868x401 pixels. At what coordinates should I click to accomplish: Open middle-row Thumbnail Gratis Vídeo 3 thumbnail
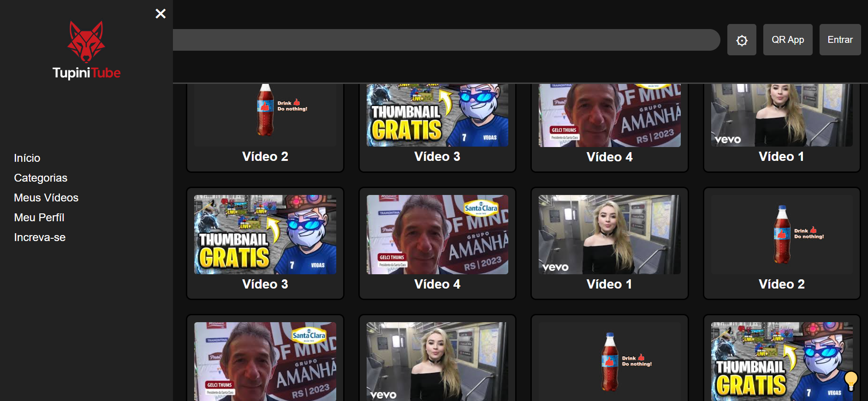265,235
